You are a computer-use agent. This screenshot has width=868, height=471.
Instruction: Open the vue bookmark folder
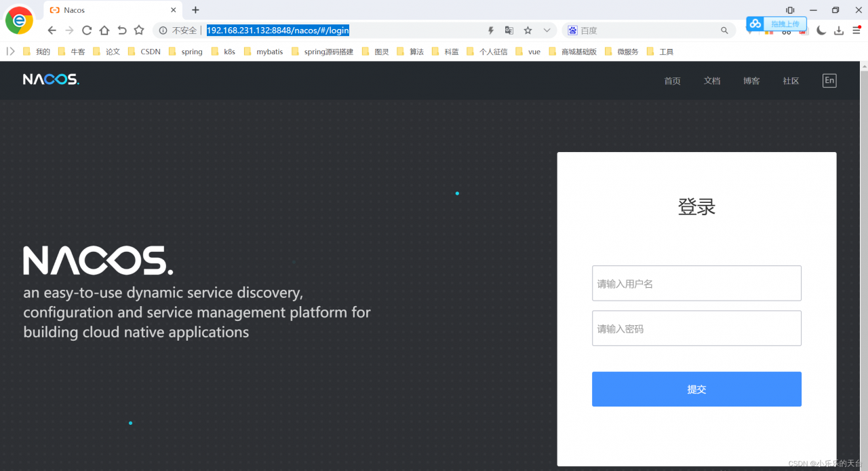pyautogui.click(x=528, y=52)
